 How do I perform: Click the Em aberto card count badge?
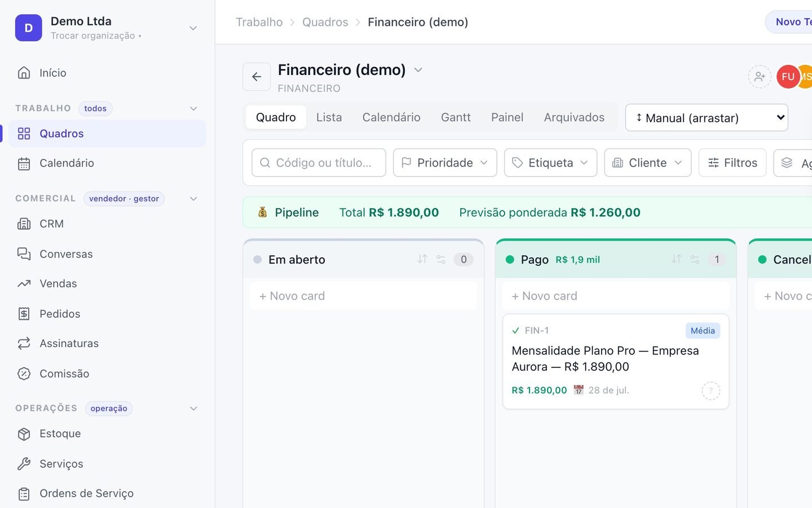[464, 260]
